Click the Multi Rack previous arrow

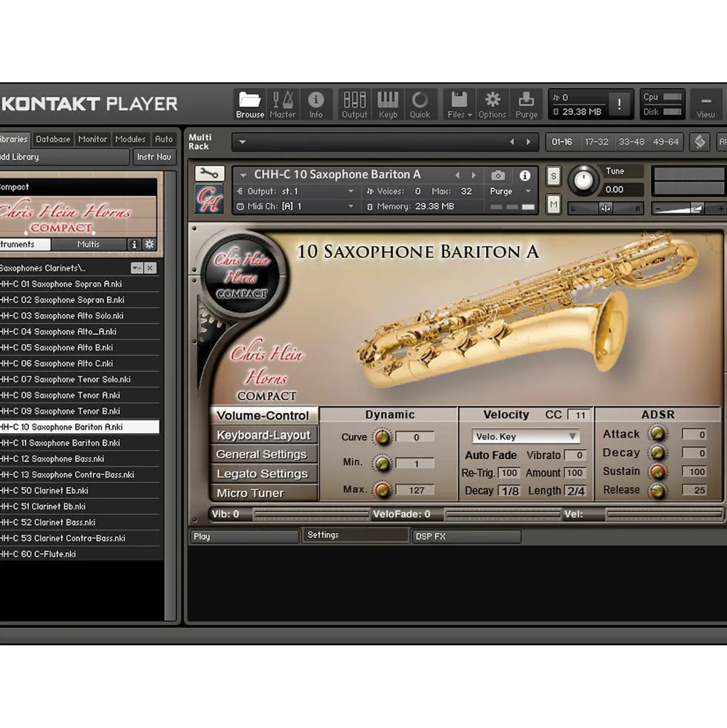click(x=512, y=142)
